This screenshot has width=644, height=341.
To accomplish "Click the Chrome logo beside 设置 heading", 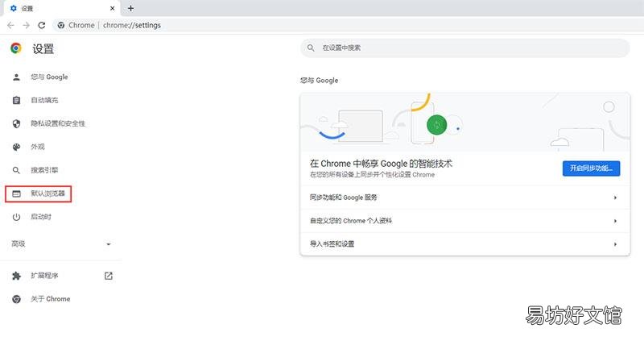I will 16,48.
